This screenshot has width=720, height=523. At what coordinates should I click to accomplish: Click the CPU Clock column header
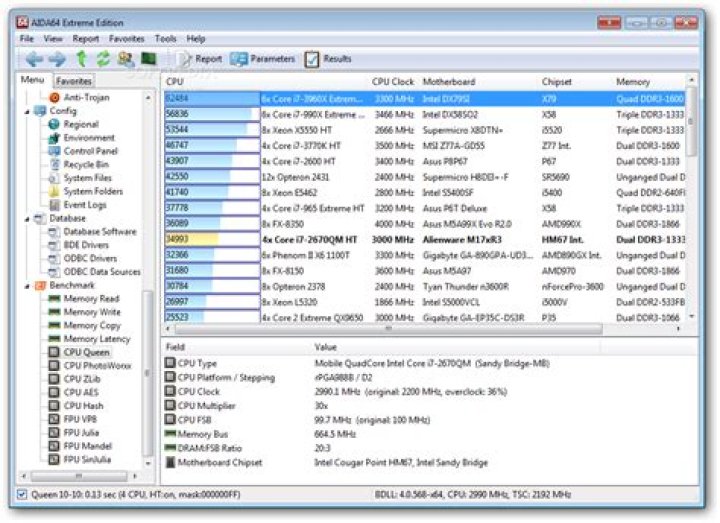(x=393, y=82)
